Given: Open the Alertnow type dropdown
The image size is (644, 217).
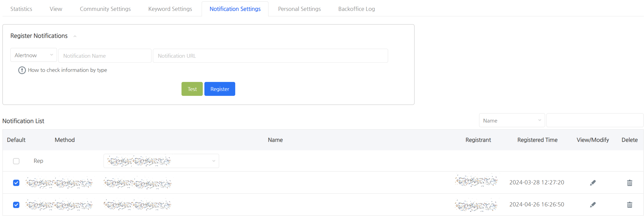Looking at the screenshot, I should coord(34,55).
